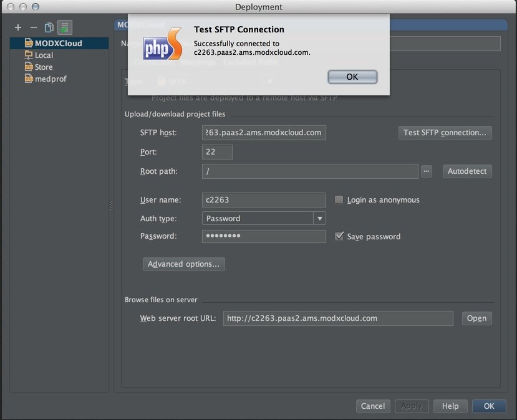The image size is (517, 420).
Task: Click Test SFTP connection button
Action: click(445, 133)
